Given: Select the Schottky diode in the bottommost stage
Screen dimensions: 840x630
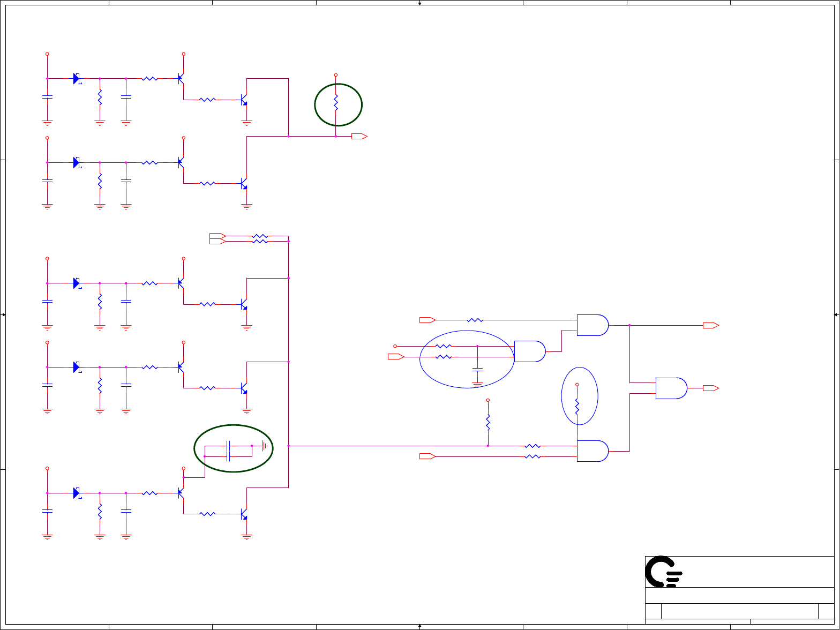Looking at the screenshot, I should point(77,493).
